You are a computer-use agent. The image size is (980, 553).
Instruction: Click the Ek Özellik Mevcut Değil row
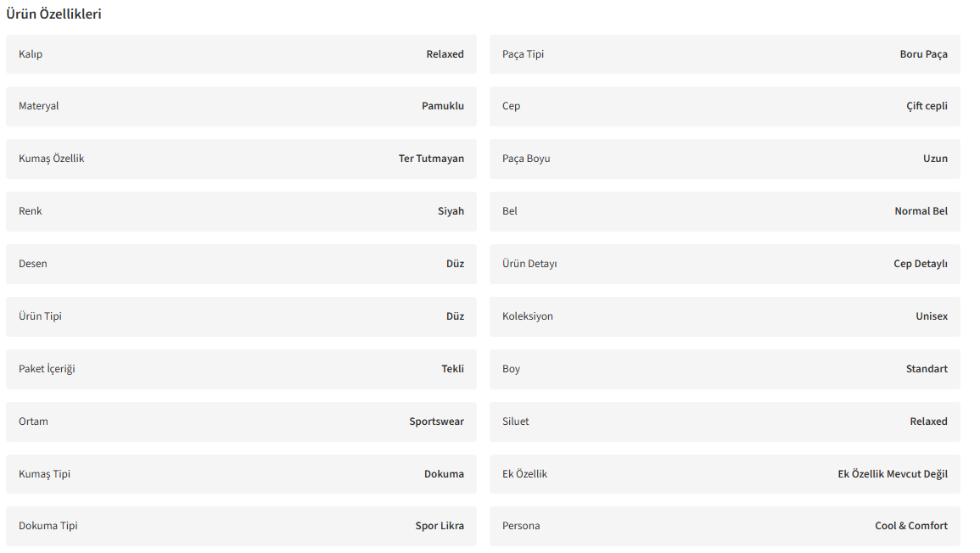point(725,474)
